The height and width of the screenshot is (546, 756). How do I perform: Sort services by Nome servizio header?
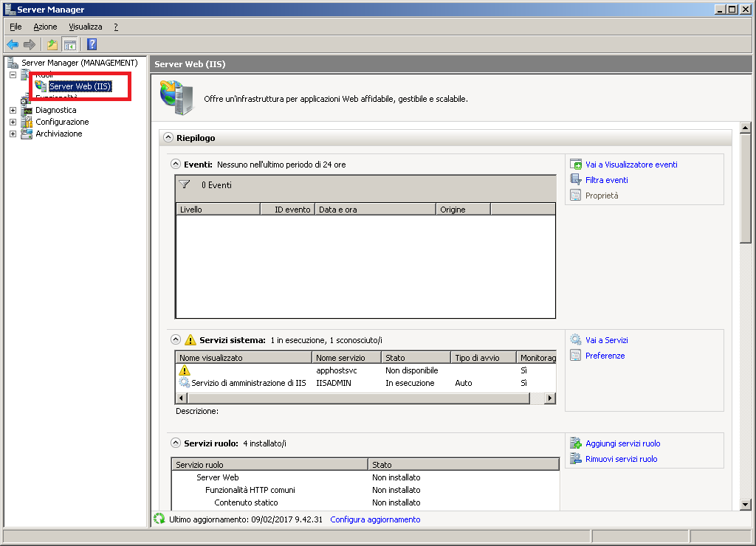(347, 358)
